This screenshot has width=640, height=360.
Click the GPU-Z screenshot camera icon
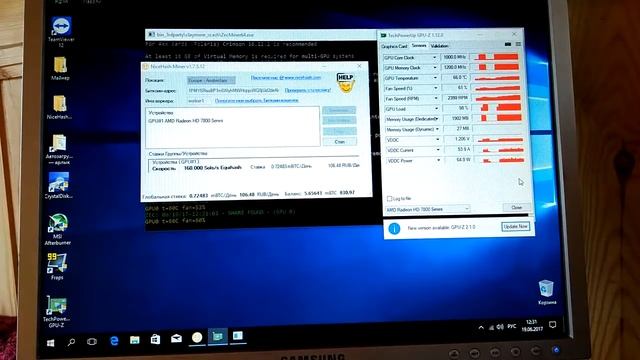[508, 44]
